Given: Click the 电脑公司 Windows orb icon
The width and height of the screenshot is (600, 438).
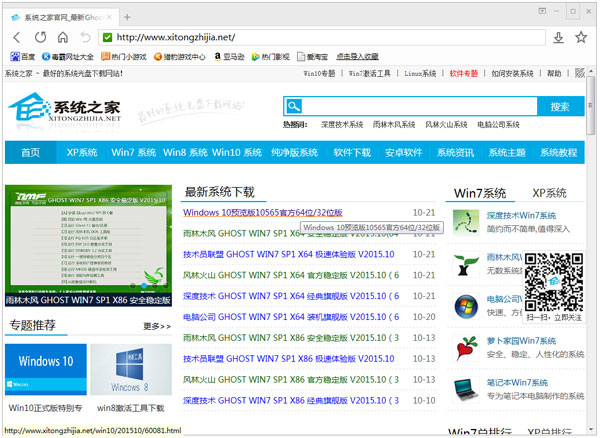Looking at the screenshot, I should click(466, 306).
